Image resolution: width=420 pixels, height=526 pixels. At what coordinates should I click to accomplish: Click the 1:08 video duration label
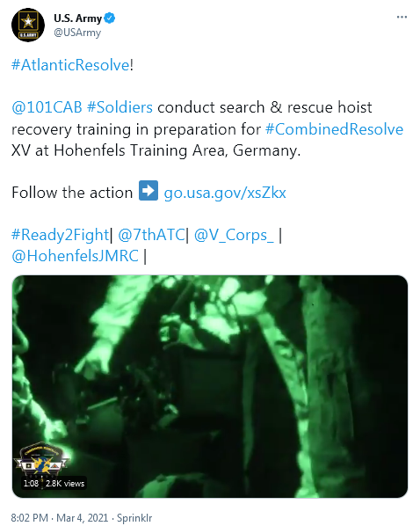pos(31,484)
